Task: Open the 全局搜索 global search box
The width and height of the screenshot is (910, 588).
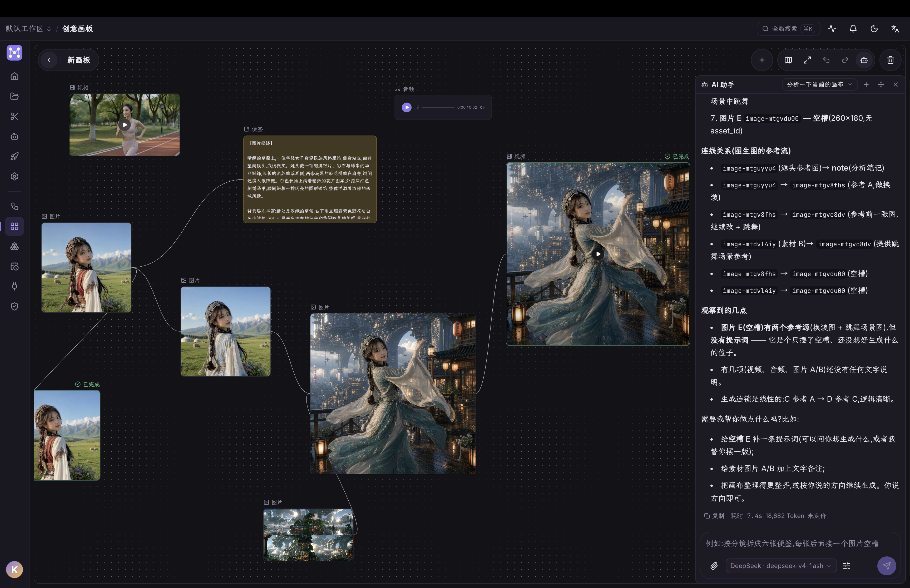Action: (788, 29)
